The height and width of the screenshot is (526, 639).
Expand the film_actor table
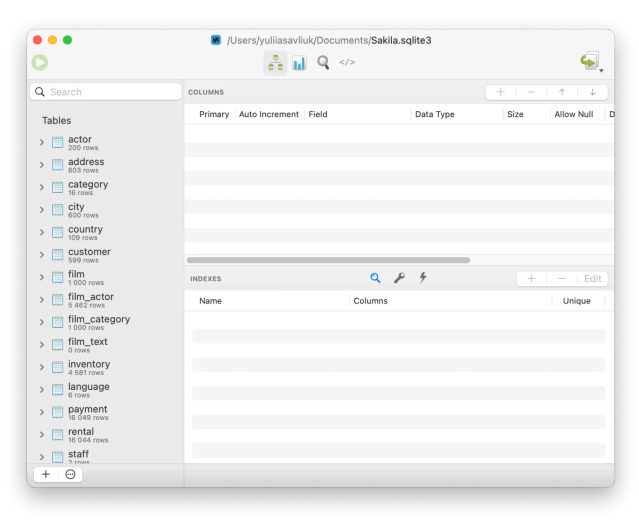(x=42, y=299)
